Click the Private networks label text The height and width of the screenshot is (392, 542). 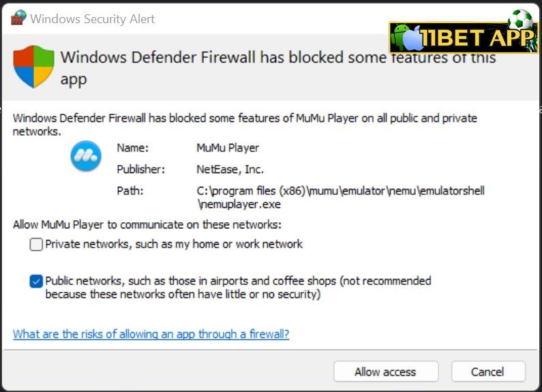point(174,244)
